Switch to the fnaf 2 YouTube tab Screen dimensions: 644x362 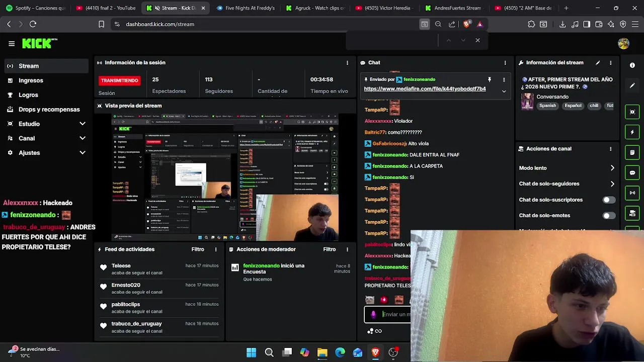(106, 8)
